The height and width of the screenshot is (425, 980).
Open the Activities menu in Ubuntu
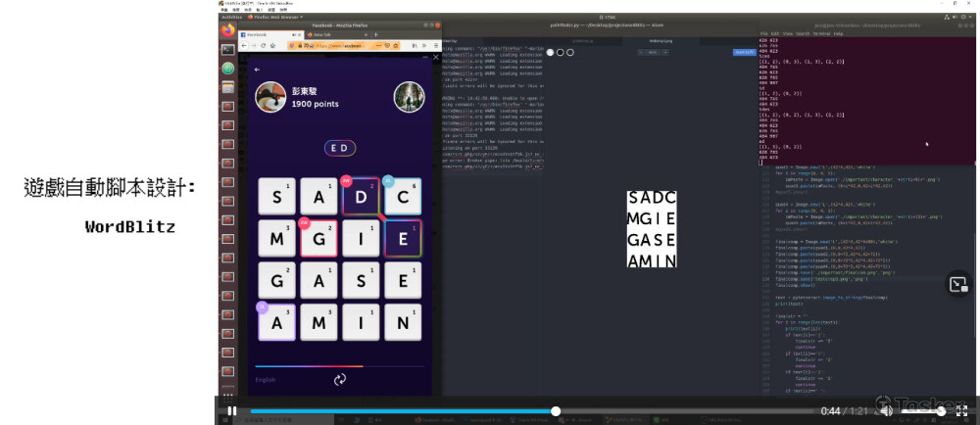[232, 17]
